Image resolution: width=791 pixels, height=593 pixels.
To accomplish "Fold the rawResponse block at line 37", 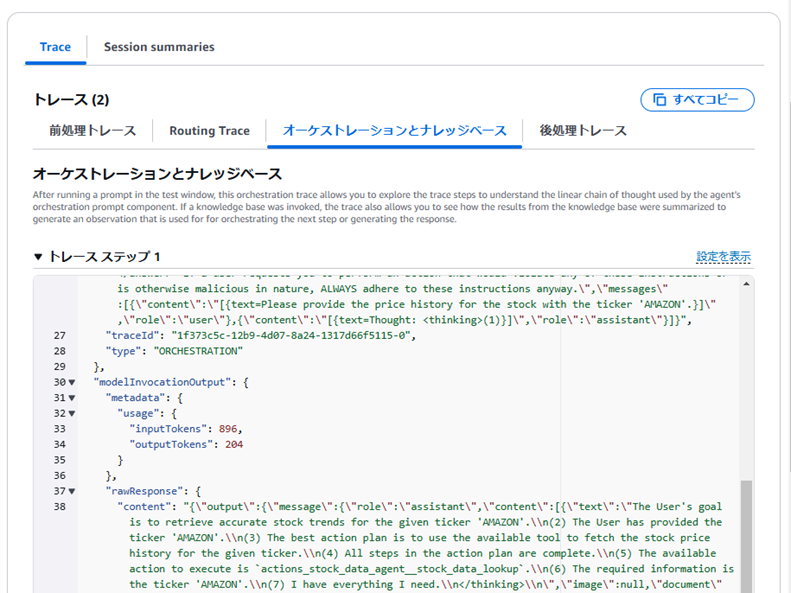I will pos(72,491).
